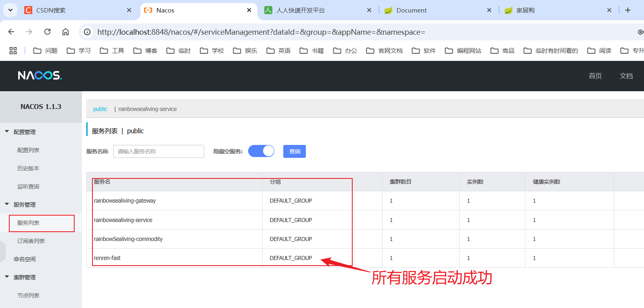Viewport: 644px width, 308px height.
Task: Click the 服务名称 search input
Action: [159, 151]
